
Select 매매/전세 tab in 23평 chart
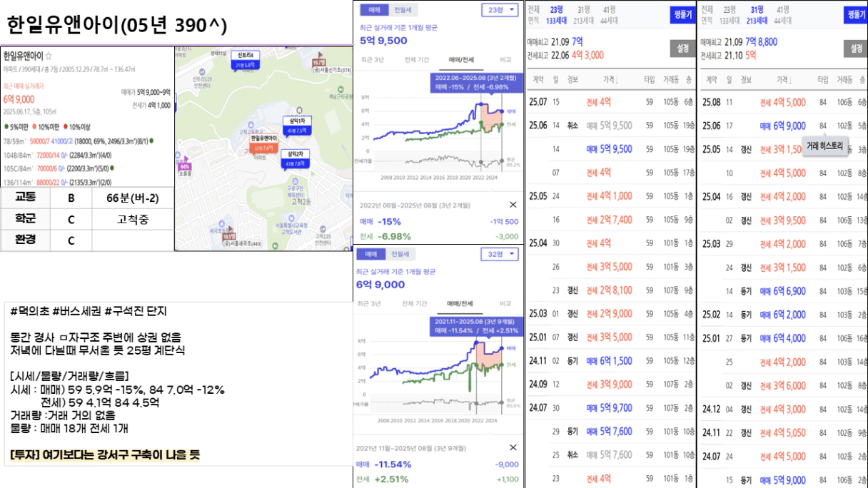[461, 60]
